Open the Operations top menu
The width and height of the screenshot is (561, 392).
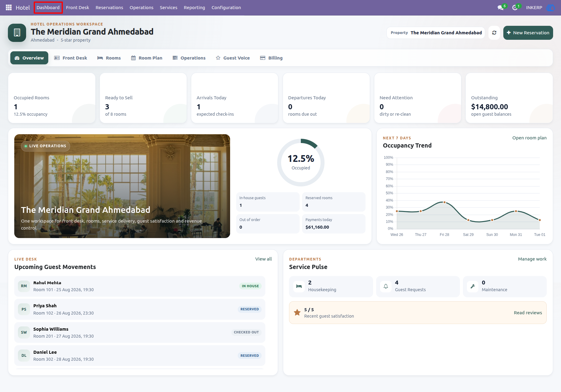[x=141, y=8]
